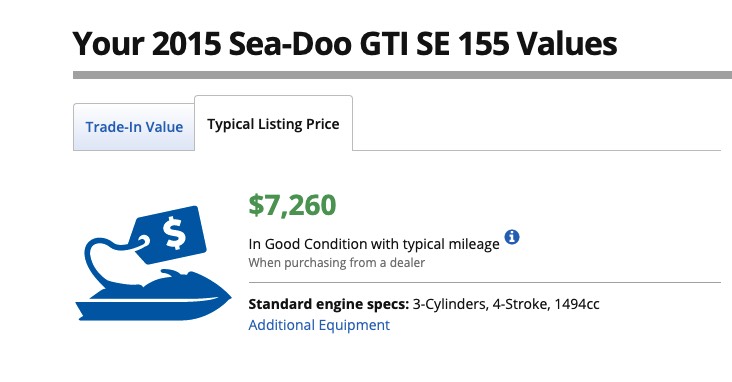Click the blue info icon beside typical mileage
This screenshot has height=382, width=732.
(512, 237)
